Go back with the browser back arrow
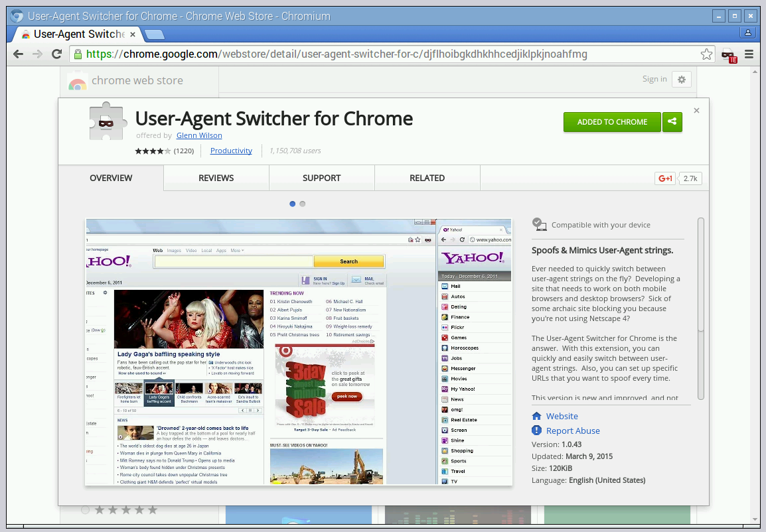Screen dimensions: 766x532 (x=18, y=54)
